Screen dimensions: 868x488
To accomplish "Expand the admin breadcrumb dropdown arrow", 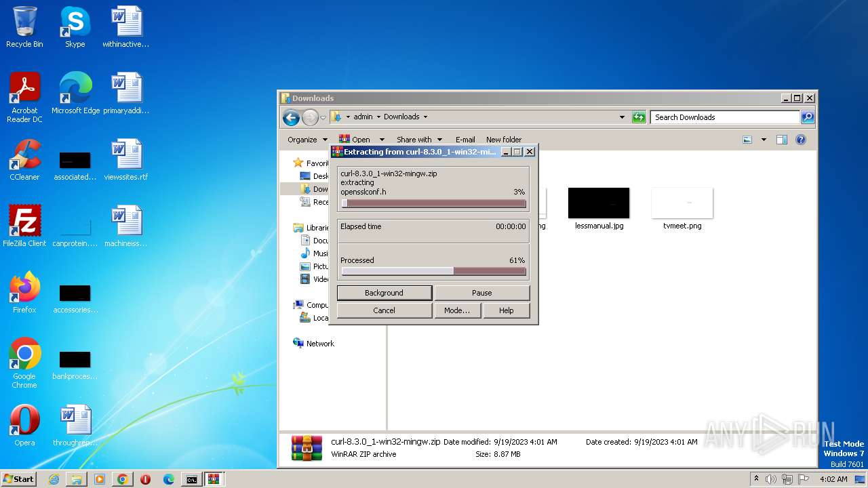I will pos(378,117).
